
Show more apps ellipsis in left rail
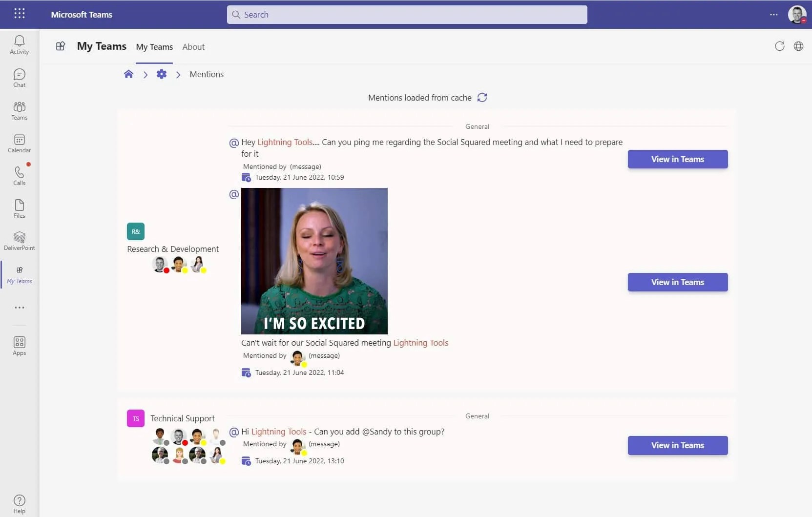click(x=20, y=308)
